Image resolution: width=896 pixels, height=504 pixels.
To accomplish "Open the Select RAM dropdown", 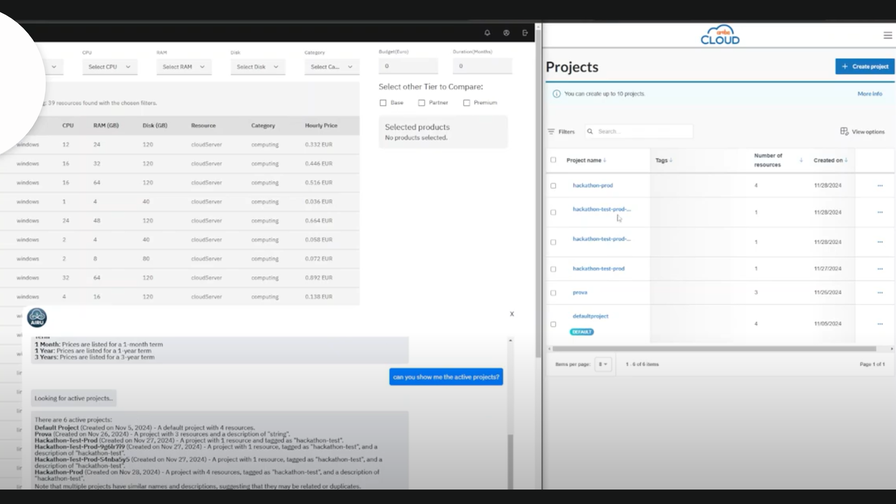I will (182, 67).
